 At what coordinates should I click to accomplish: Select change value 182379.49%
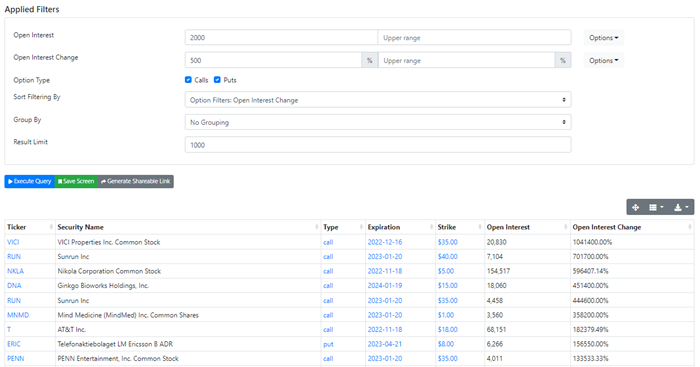(591, 329)
